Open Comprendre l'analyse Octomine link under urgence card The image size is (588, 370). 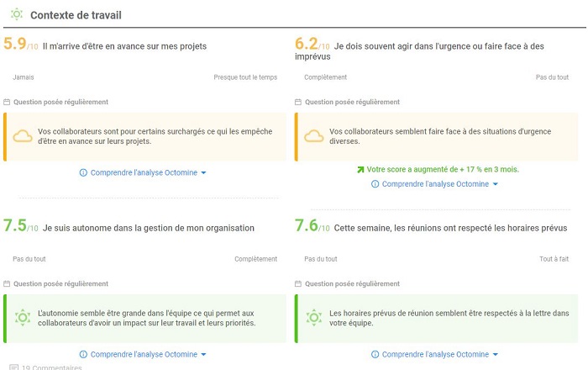435,184
